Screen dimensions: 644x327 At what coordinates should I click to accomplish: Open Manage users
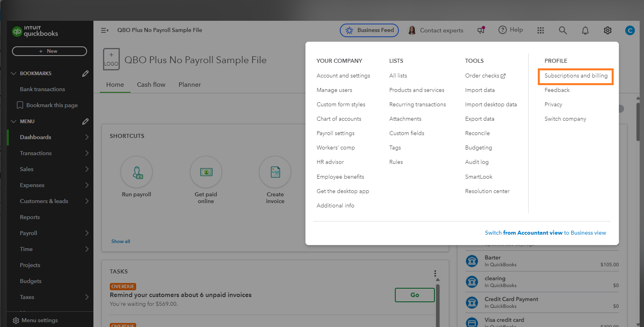click(x=335, y=90)
